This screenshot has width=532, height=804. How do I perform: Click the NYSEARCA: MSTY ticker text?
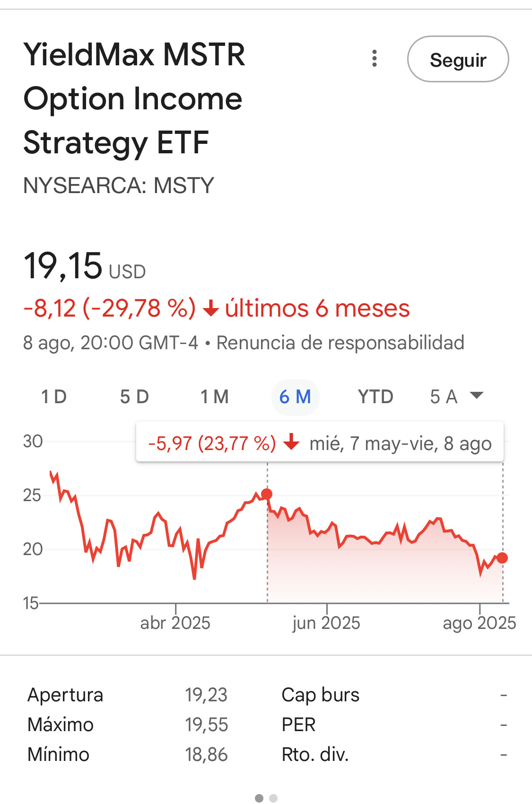click(x=119, y=186)
